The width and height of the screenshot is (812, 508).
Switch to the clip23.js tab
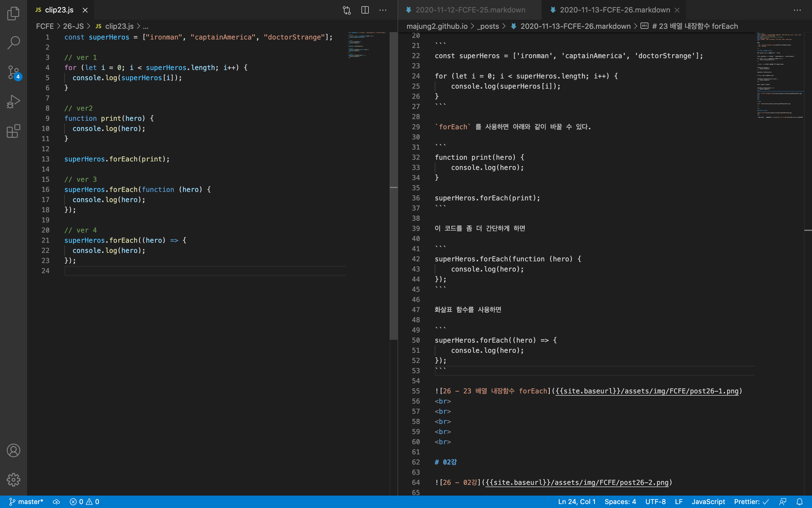point(59,10)
